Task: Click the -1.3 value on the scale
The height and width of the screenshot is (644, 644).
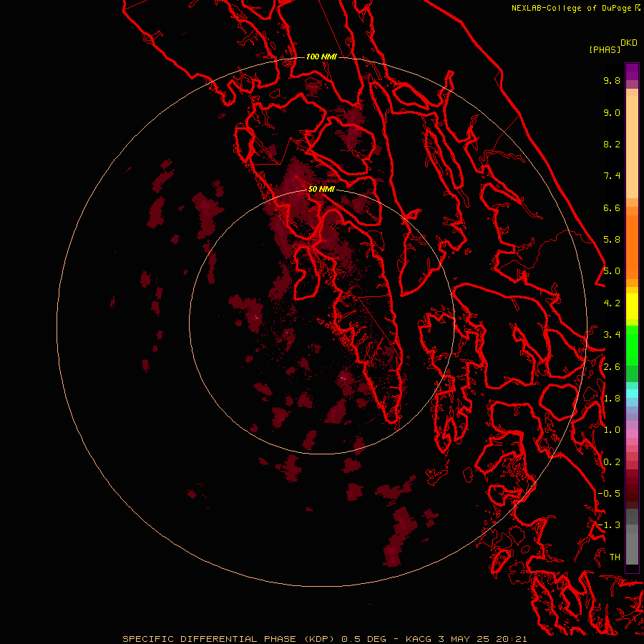Action: click(x=609, y=525)
